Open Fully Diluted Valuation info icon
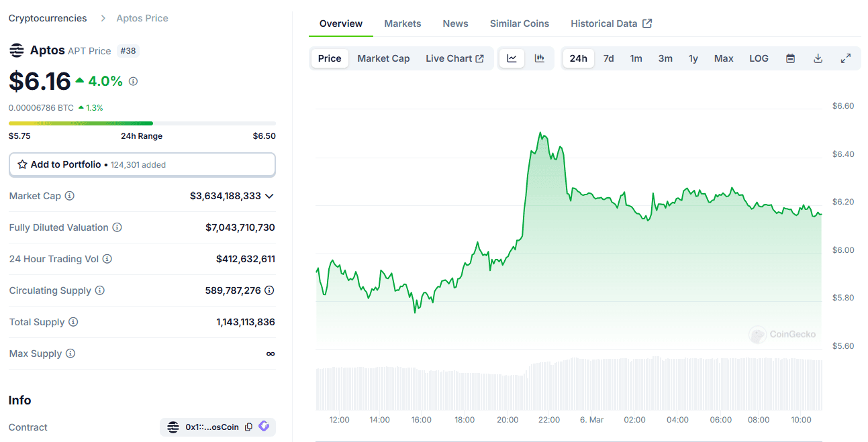This screenshot has height=442, width=868. (117, 227)
